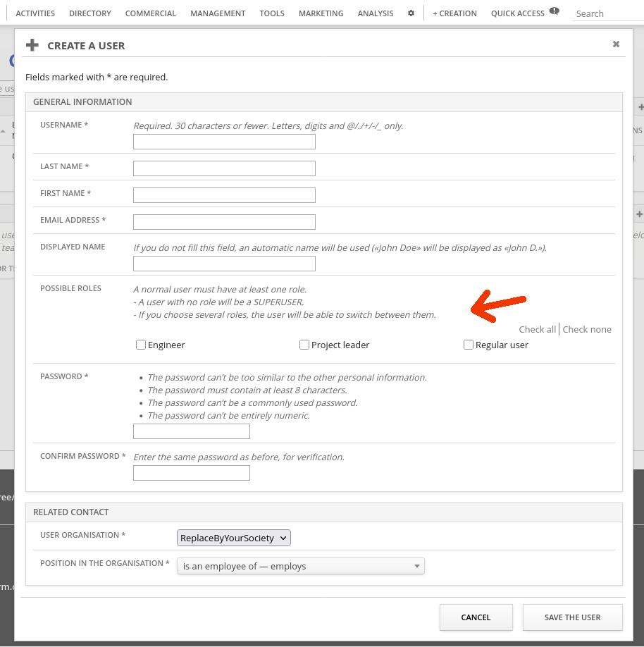Open the + Creation menu
This screenshot has height=647, width=644.
point(454,13)
